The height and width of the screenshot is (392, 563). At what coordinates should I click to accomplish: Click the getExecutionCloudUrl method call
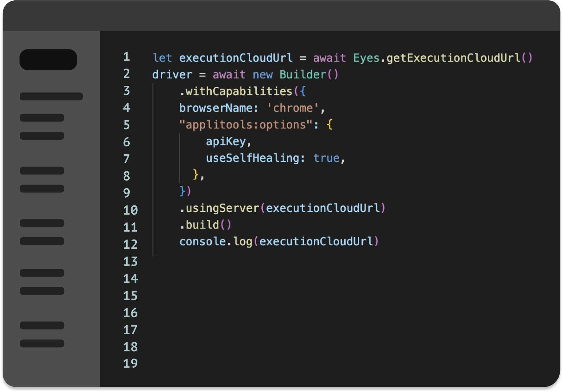pos(453,58)
